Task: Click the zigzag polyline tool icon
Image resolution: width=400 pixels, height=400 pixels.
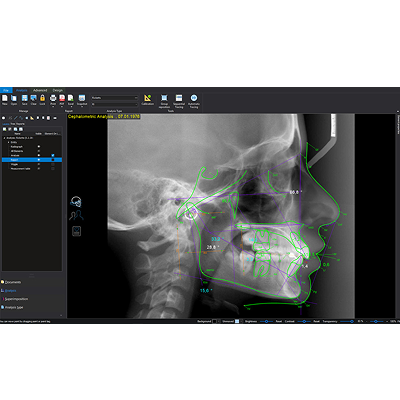Action: 21,118
